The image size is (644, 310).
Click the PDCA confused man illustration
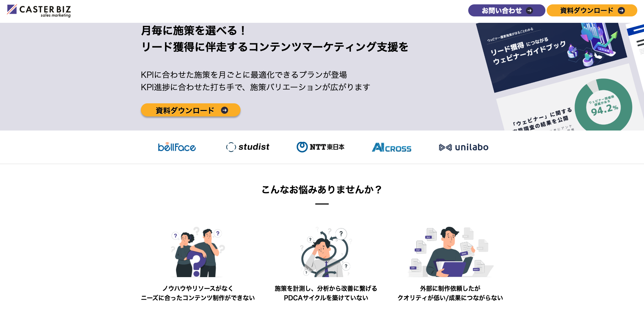coord(325,252)
